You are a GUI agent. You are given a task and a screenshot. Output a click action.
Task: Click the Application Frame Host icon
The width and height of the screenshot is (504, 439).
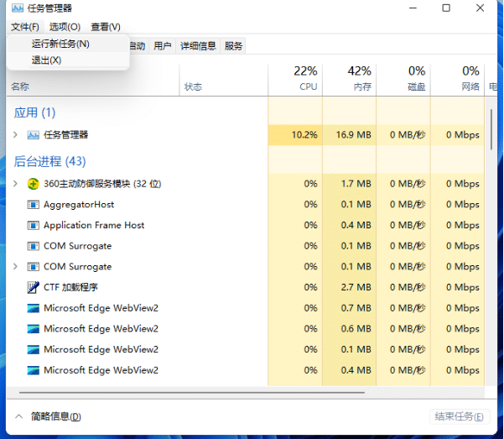[x=33, y=225]
